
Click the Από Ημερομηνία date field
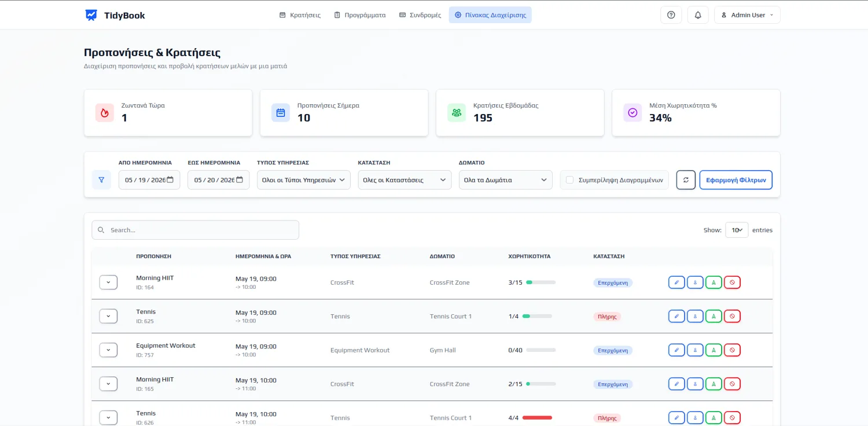coord(149,180)
